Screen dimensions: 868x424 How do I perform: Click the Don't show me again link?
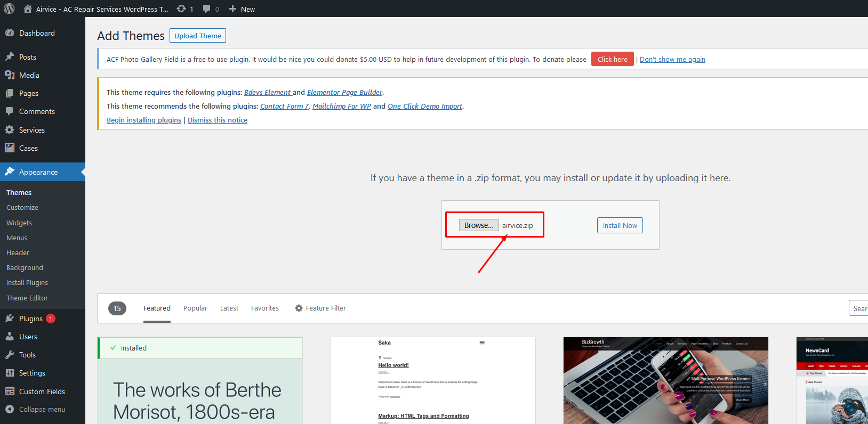coord(672,59)
